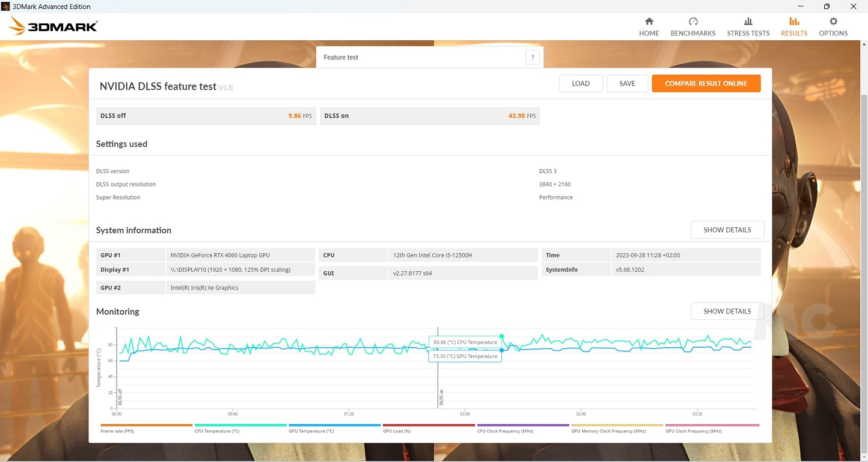Go to Benchmarks gauge icon
Viewport: 868px width, 462px height.
[692, 22]
